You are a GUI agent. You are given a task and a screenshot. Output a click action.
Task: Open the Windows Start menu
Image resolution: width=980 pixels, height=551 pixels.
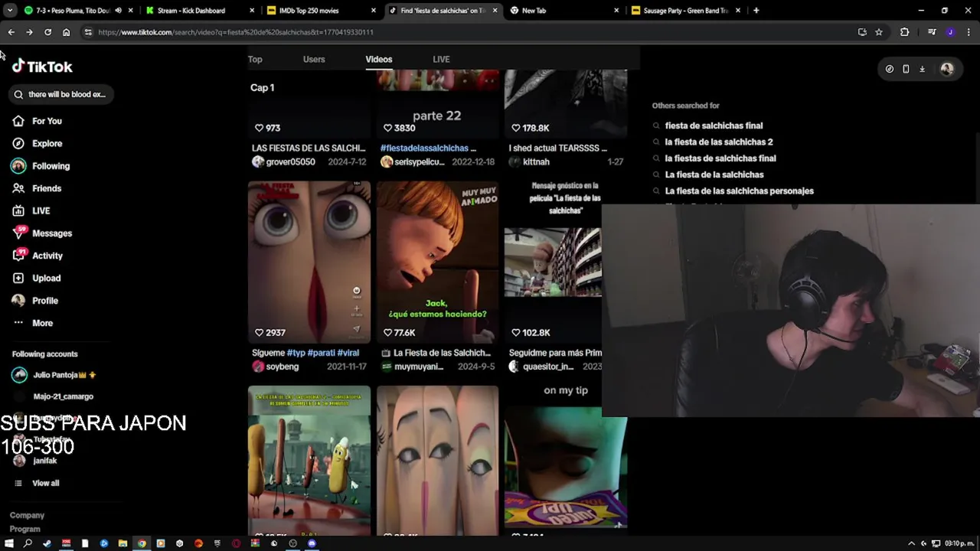point(9,543)
